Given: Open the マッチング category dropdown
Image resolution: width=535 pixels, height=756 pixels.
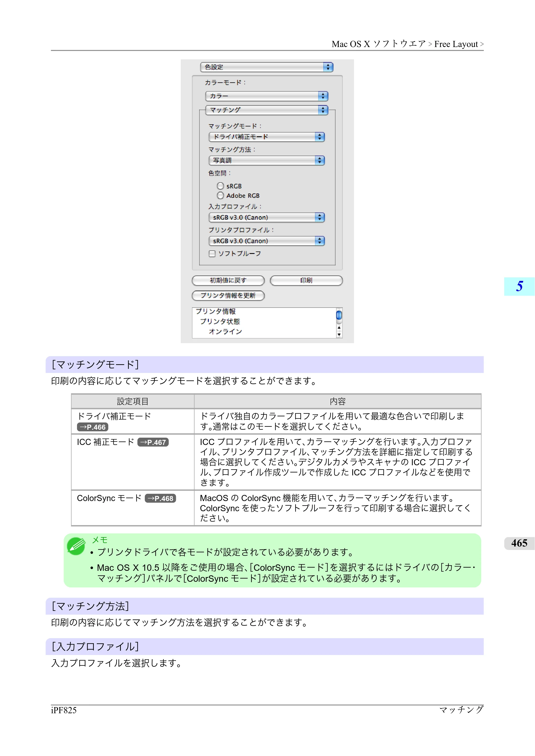Looking at the screenshot, I should coord(267,110).
